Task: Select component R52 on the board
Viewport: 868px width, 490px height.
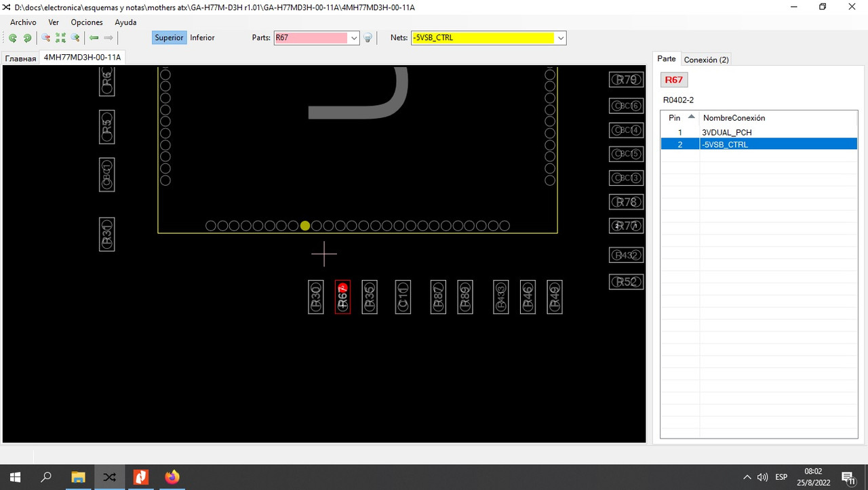Action: tap(626, 282)
